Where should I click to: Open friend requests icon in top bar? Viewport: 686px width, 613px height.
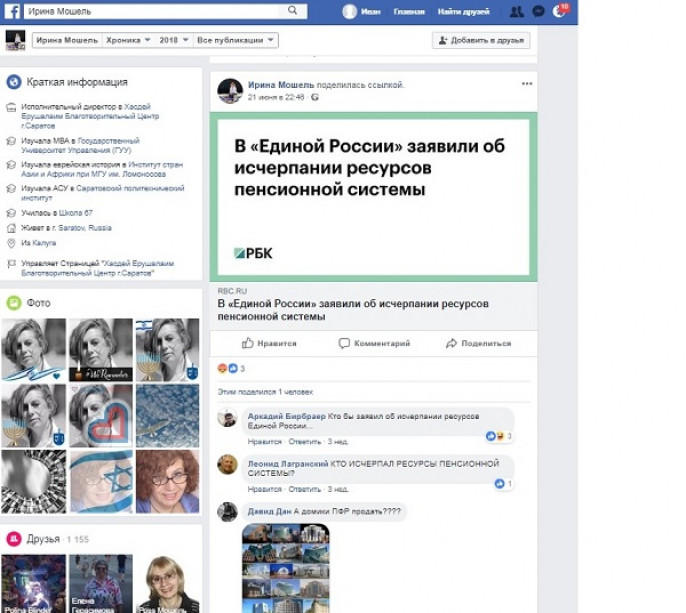[517, 11]
